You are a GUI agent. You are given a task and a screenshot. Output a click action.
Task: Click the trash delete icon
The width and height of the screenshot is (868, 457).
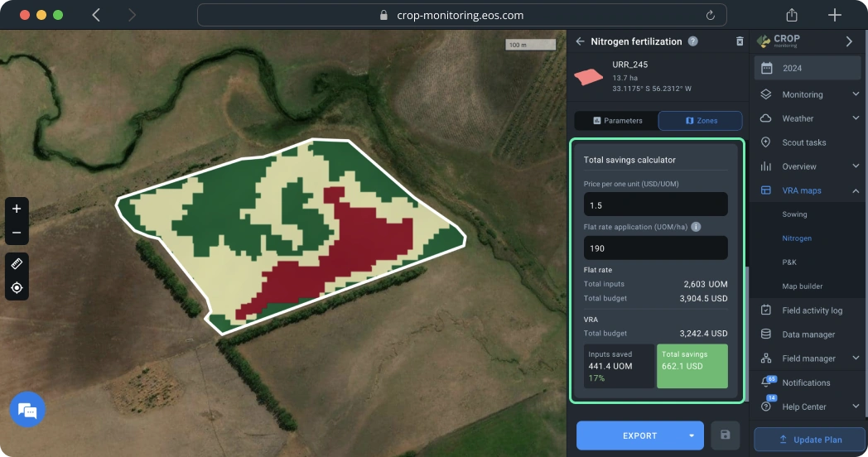[x=740, y=41]
